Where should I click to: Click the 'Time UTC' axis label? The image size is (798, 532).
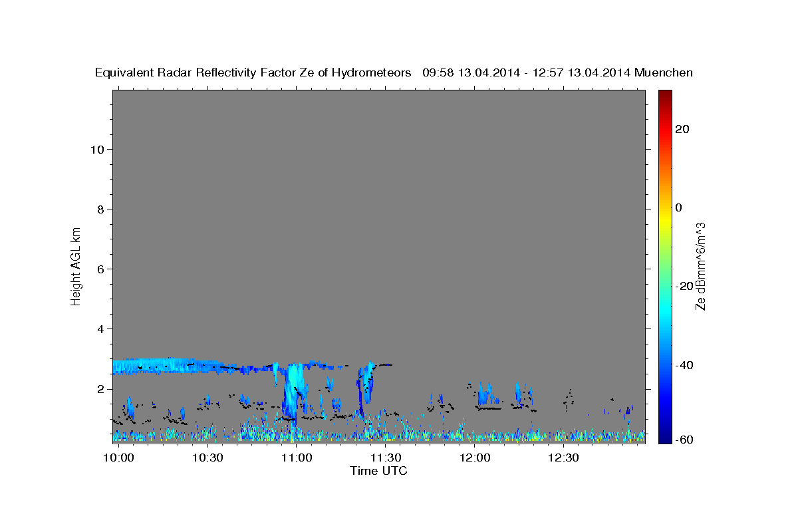(x=378, y=471)
